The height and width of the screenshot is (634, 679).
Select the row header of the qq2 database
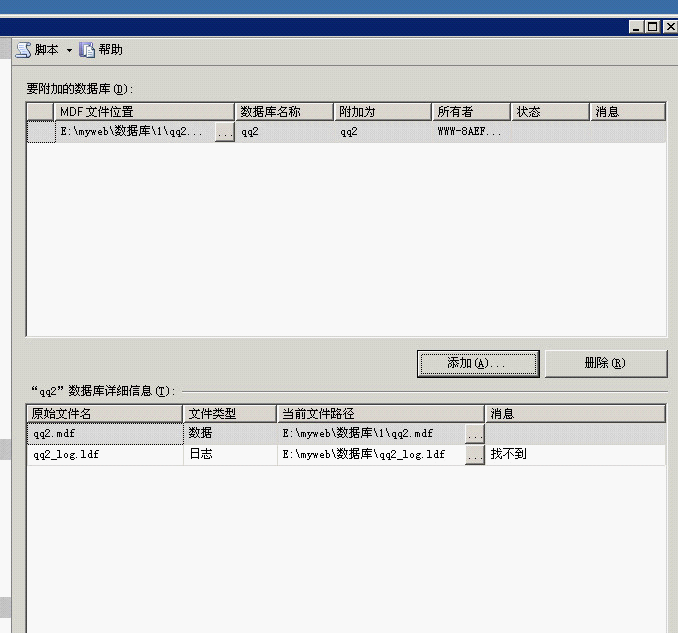[40, 132]
